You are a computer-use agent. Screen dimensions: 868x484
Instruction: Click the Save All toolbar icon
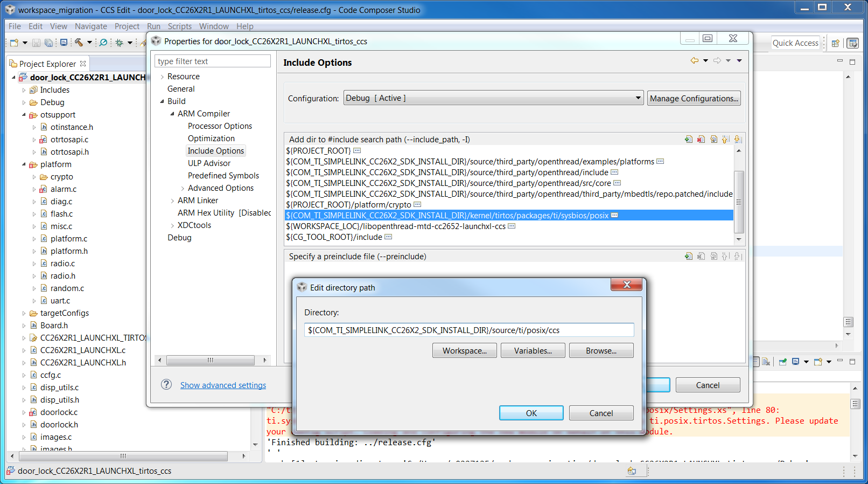pyautogui.click(x=48, y=43)
